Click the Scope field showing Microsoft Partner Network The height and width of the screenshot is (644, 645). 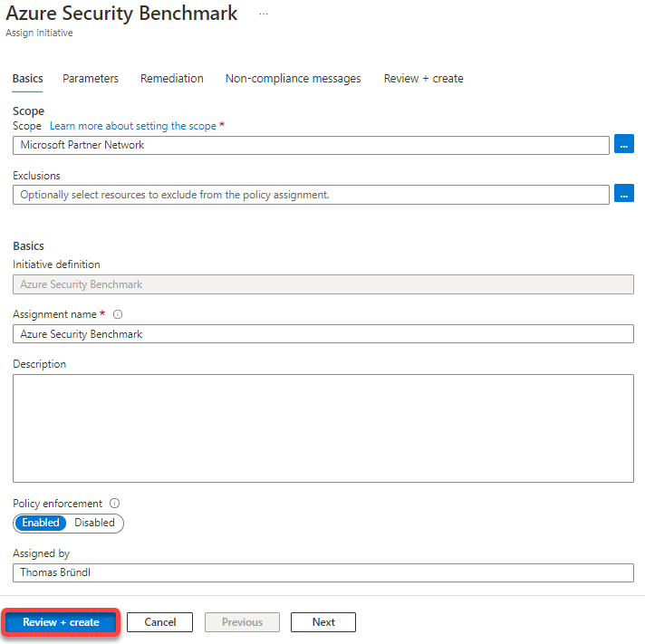click(311, 146)
